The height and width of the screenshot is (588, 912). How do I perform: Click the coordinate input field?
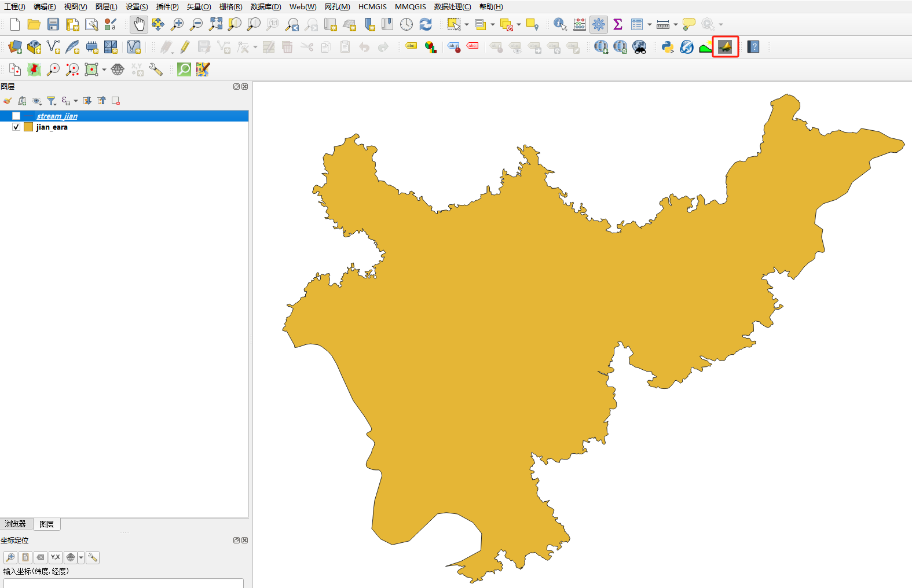(123, 583)
